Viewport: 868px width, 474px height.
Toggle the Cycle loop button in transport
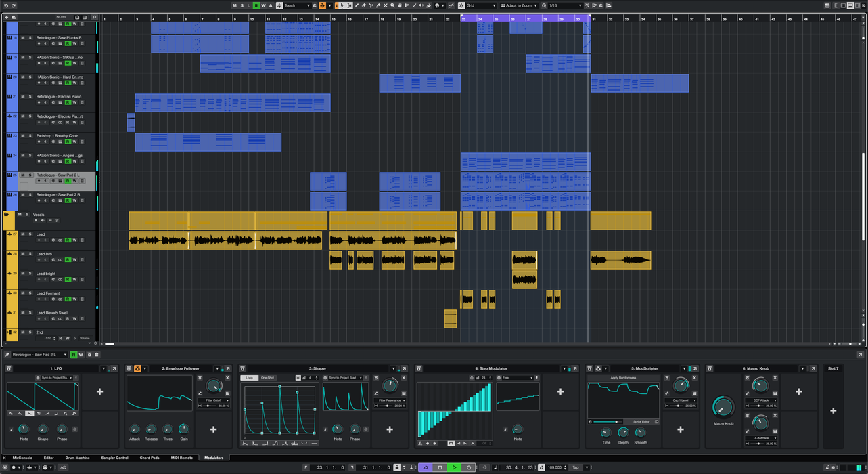(426, 467)
